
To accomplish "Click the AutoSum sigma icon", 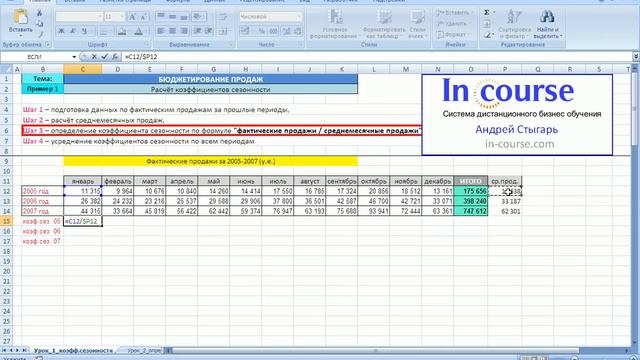I will 487,13.
